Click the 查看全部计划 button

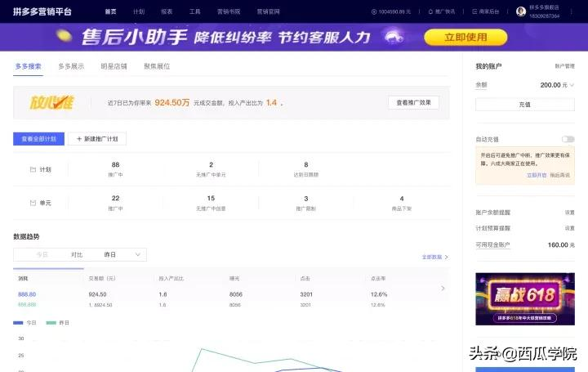38,139
